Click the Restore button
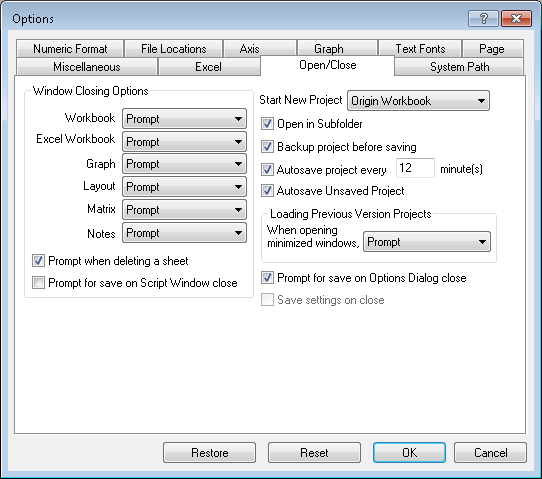The height and width of the screenshot is (479, 542). (209, 452)
